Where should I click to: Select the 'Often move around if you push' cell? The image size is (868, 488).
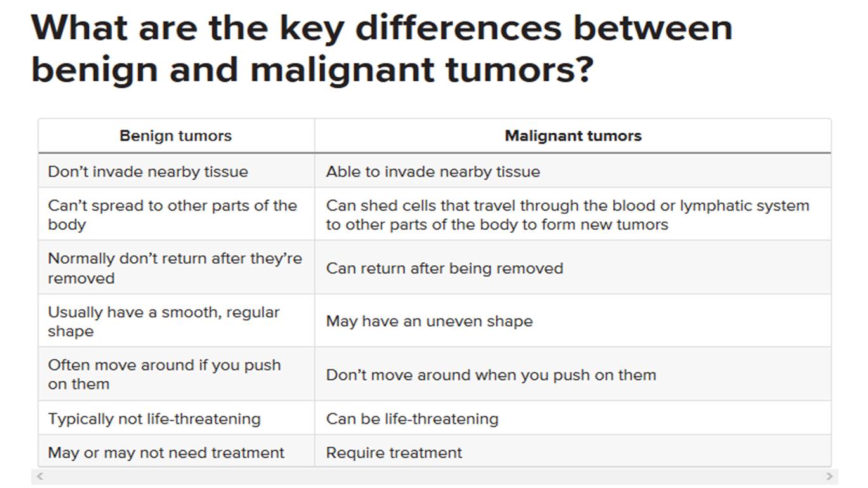176,374
